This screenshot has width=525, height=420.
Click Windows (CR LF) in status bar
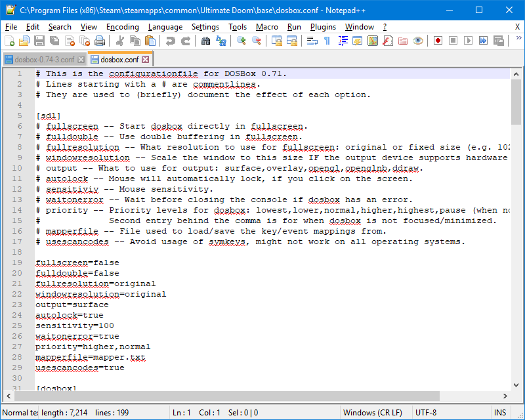(373, 413)
